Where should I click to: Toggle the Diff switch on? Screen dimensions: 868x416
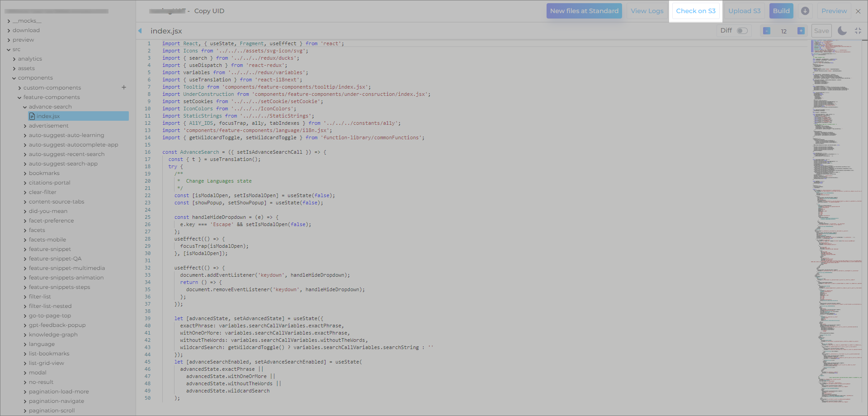point(742,31)
